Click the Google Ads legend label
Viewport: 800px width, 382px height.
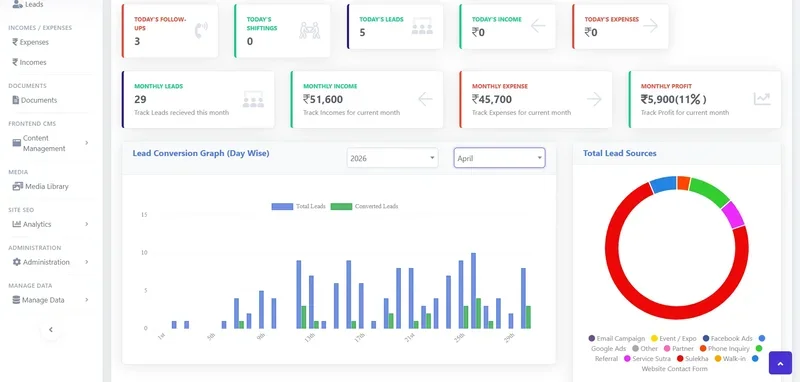point(608,348)
